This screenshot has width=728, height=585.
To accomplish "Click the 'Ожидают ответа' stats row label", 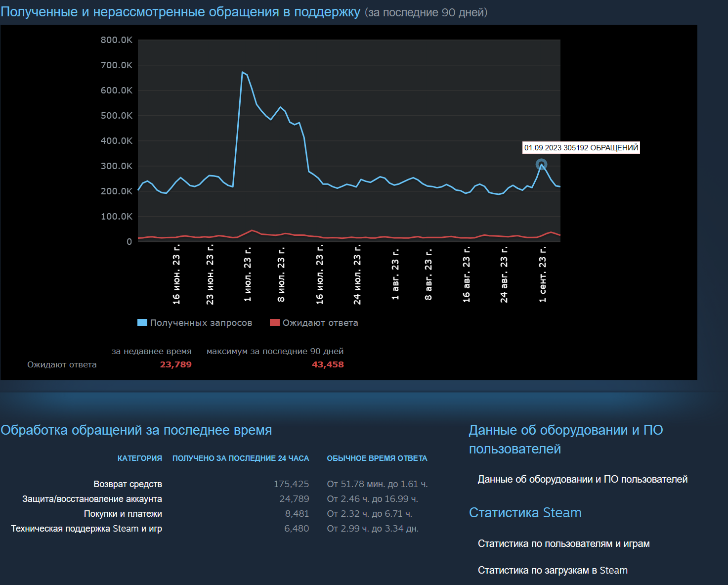I will pos(62,364).
